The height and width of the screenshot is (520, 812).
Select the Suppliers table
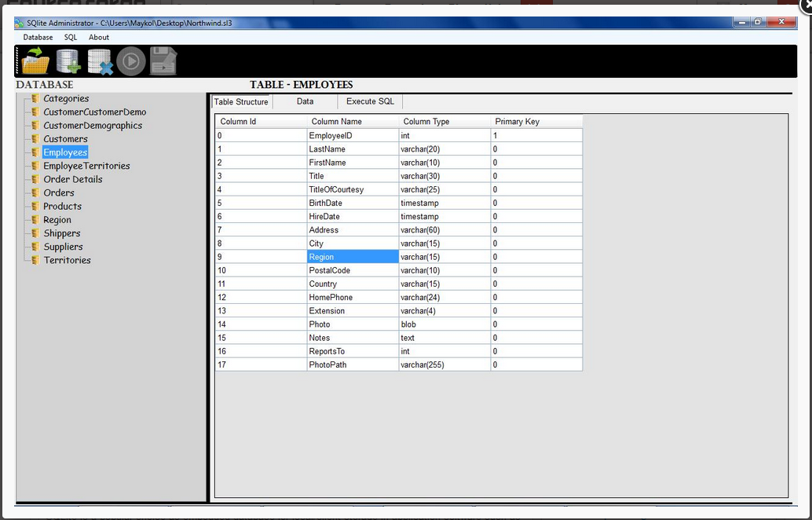tap(63, 247)
